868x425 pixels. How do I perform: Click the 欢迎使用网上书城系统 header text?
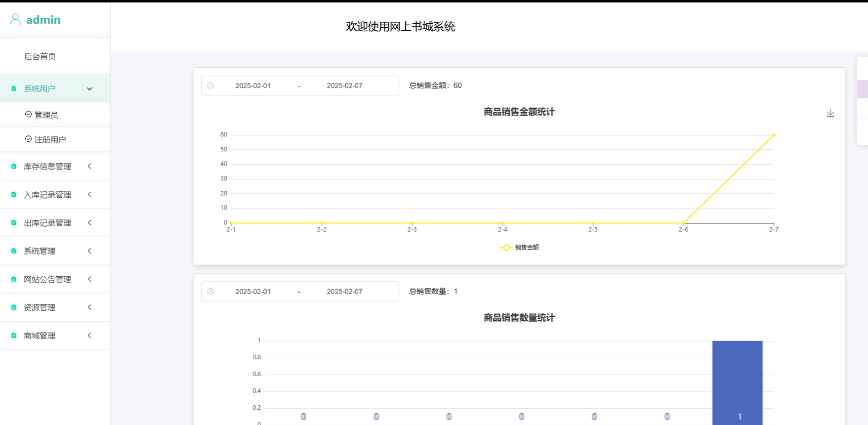[x=400, y=27]
